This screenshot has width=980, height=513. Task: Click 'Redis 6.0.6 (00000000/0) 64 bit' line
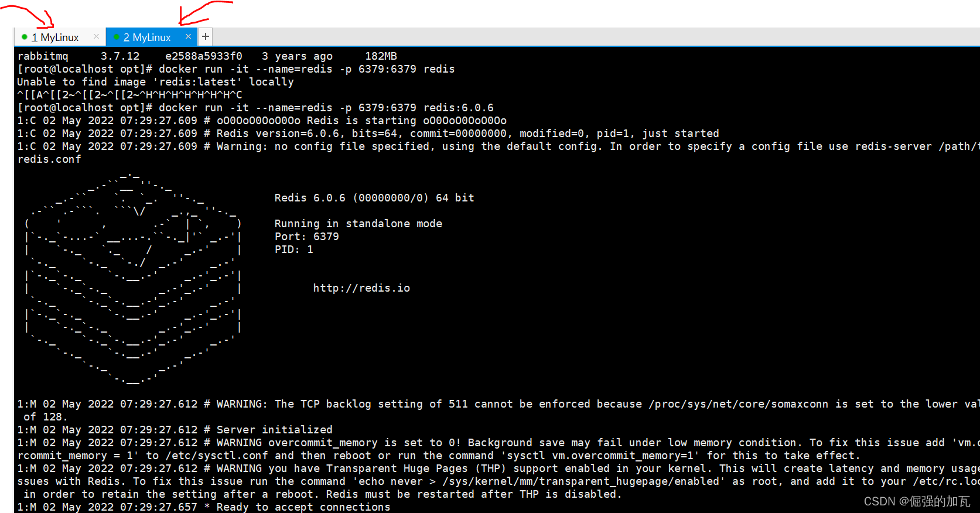pyautogui.click(x=374, y=198)
